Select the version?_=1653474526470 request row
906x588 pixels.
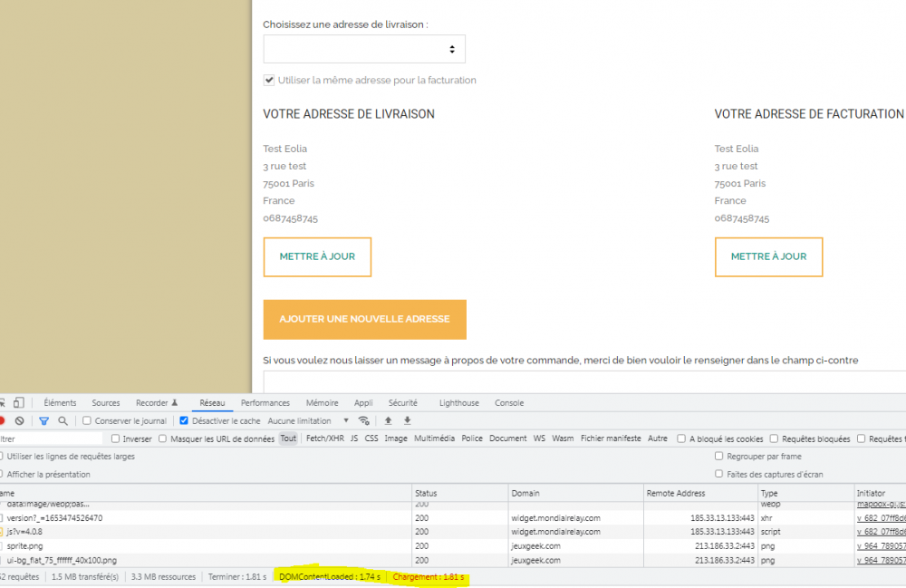click(x=453, y=518)
